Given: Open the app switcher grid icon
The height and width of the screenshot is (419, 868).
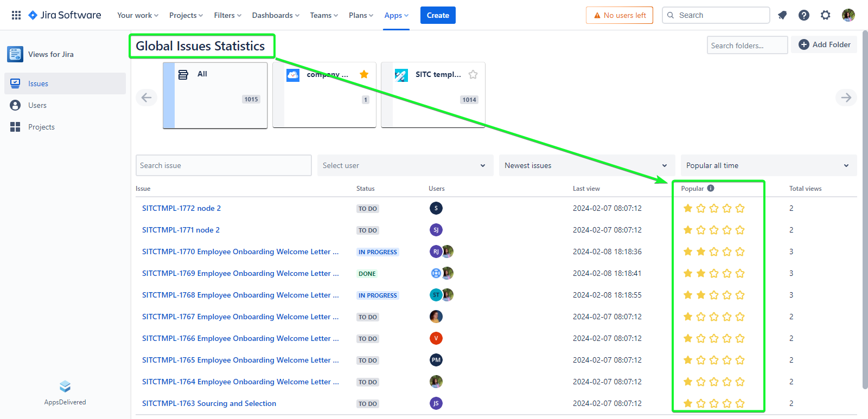Looking at the screenshot, I should point(16,15).
